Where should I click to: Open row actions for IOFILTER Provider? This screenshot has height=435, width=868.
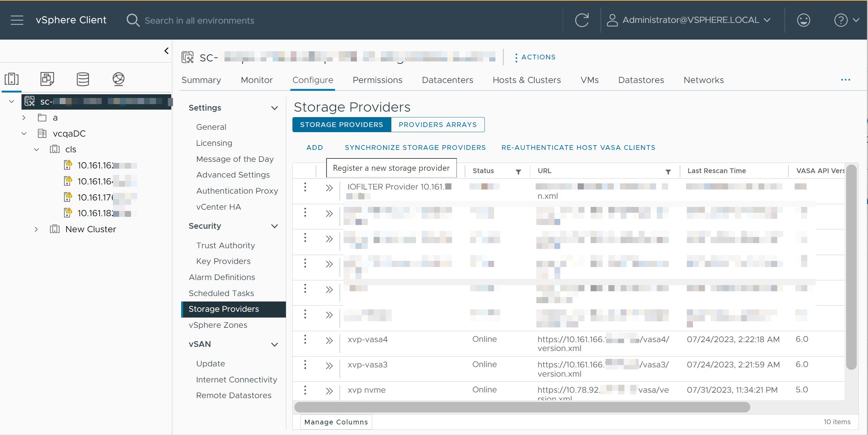[x=305, y=187]
